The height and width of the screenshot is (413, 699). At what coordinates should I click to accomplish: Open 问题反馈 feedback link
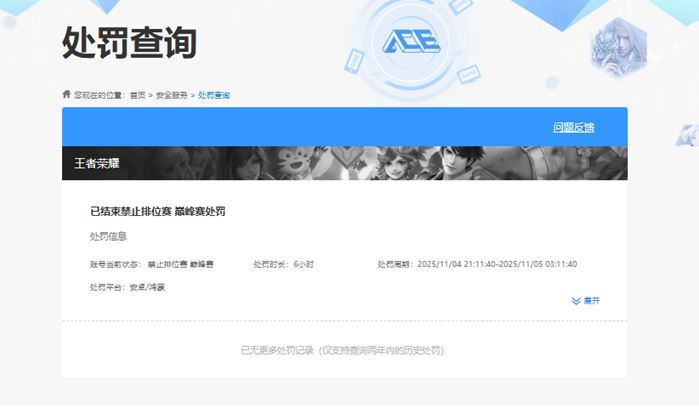(x=574, y=128)
